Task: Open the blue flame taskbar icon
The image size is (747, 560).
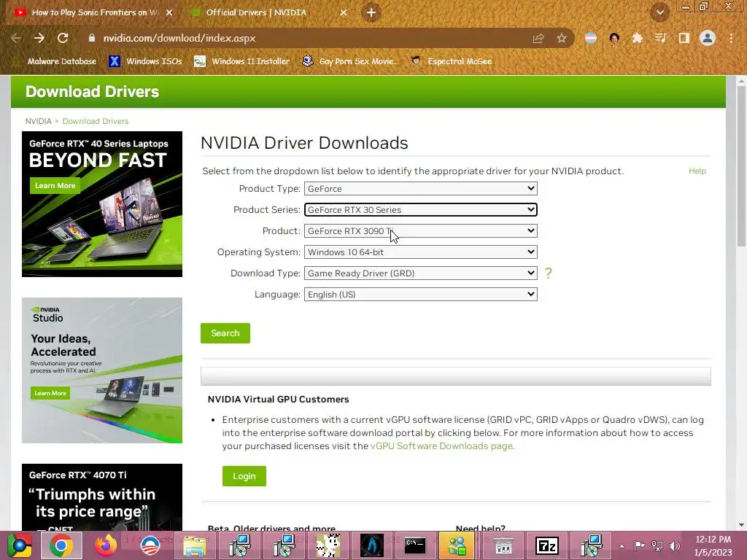Action: click(371, 545)
